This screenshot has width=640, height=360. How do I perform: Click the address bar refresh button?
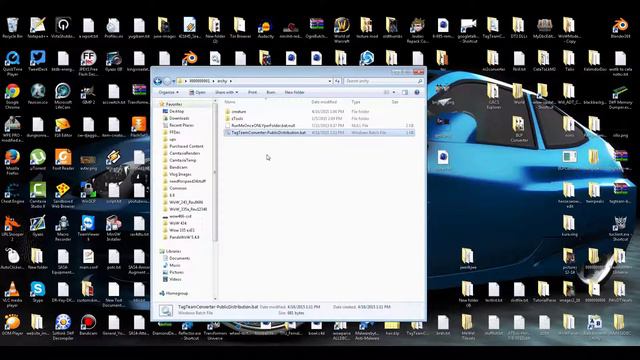click(338, 81)
